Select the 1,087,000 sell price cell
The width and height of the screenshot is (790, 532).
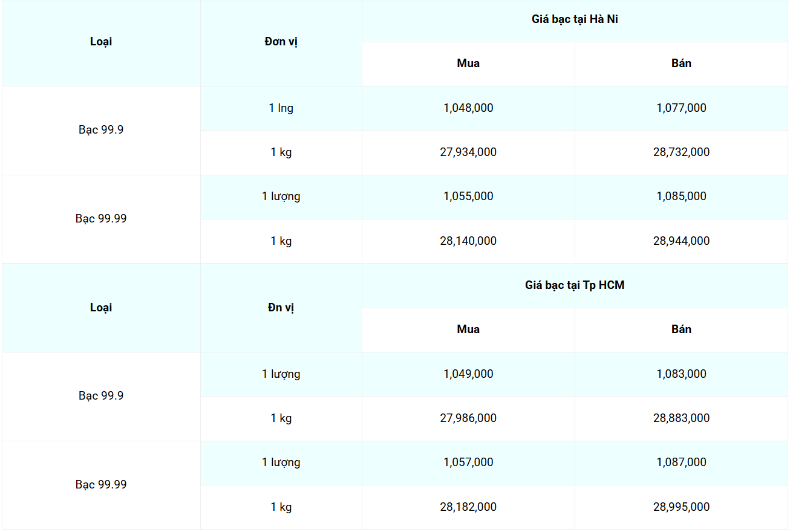point(681,462)
